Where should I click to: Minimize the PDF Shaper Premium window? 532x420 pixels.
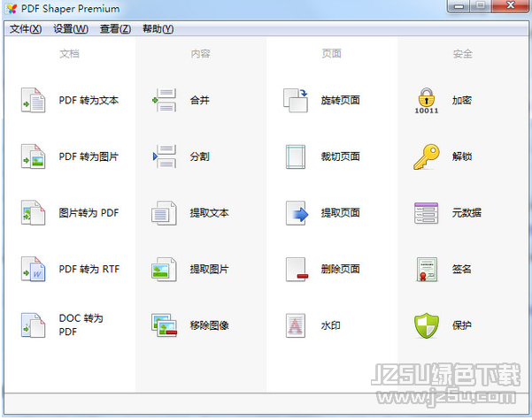coord(459,6)
